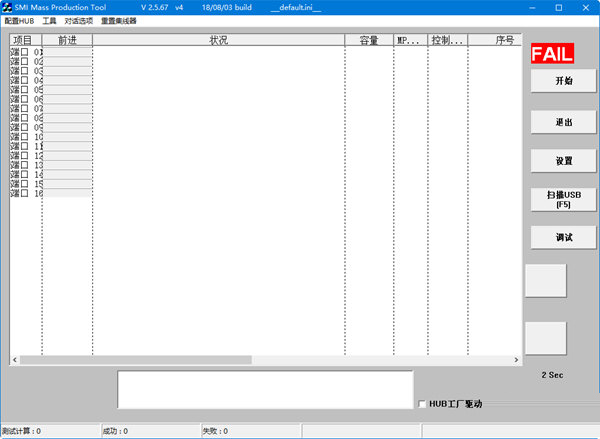Tick the port 08 checkbox
This screenshot has height=439, width=600.
click(26, 118)
